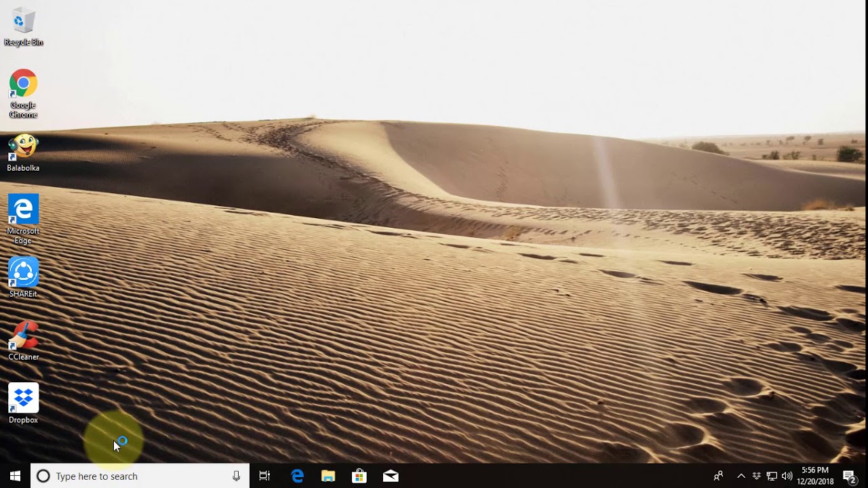This screenshot has height=488, width=868.
Task: Open the Mail app from taskbar
Action: 391,476
